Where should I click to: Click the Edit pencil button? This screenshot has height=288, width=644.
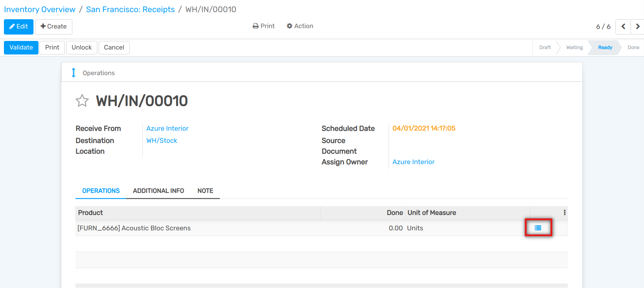(19, 27)
